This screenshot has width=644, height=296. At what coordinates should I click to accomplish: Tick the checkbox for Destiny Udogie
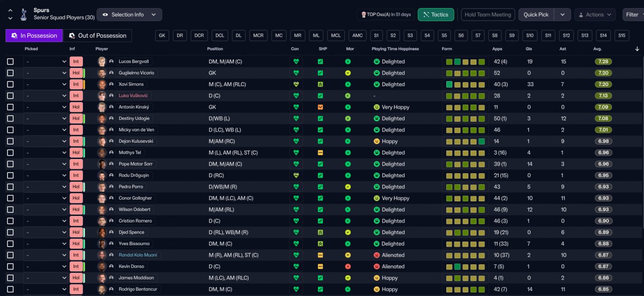point(11,118)
